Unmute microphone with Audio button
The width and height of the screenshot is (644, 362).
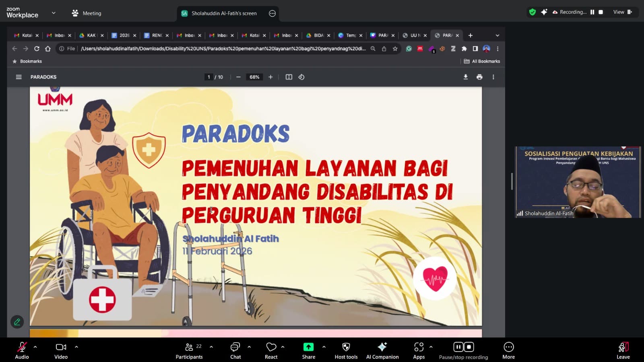pos(22,350)
